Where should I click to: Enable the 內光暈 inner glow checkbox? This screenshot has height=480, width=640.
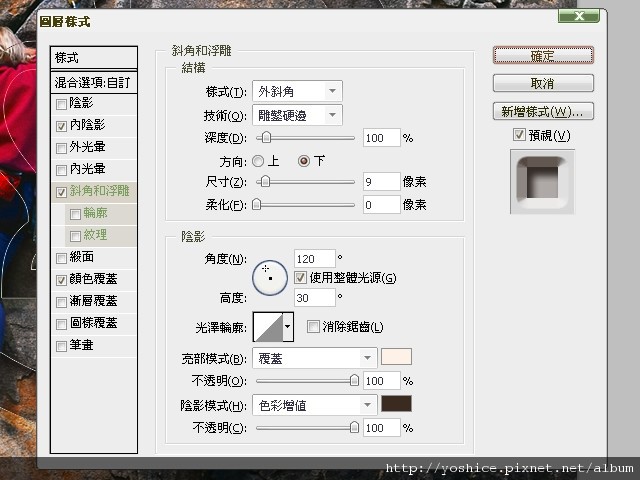61,170
